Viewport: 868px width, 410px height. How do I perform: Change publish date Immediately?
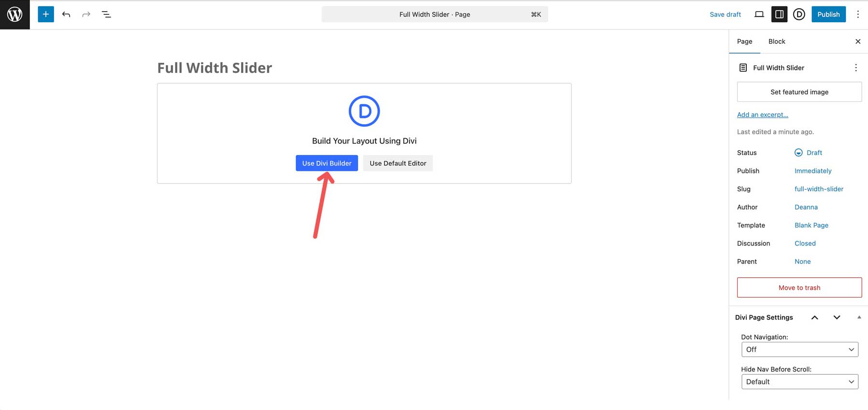pyautogui.click(x=813, y=171)
